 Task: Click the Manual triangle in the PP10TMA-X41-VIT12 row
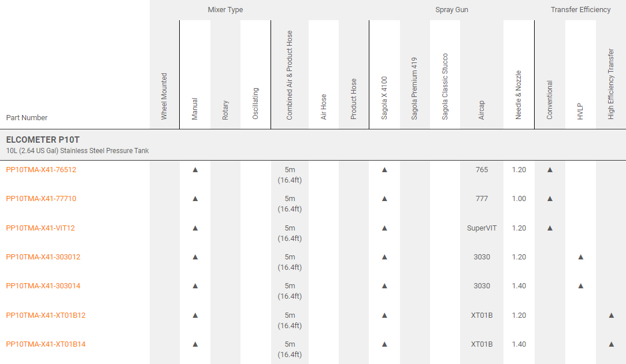coord(195,228)
